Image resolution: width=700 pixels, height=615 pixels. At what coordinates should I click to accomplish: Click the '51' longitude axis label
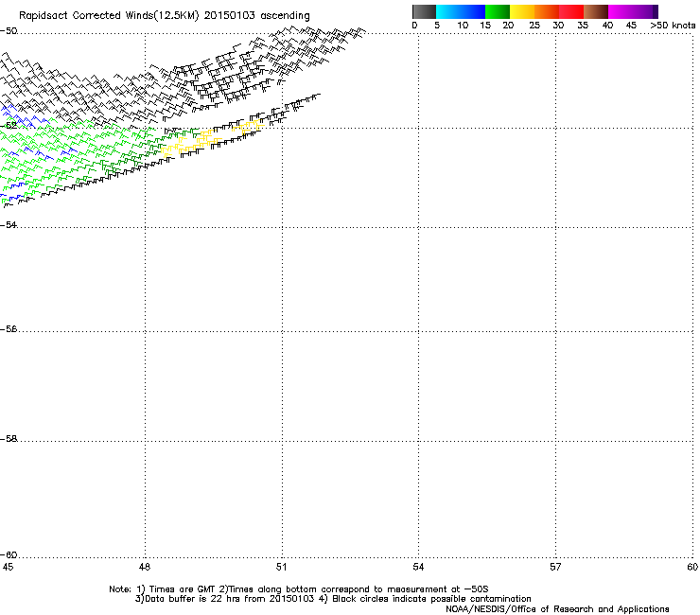point(281,567)
